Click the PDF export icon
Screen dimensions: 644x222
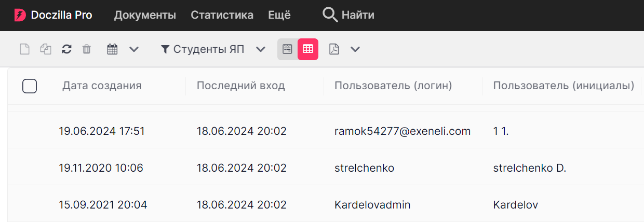(x=334, y=49)
